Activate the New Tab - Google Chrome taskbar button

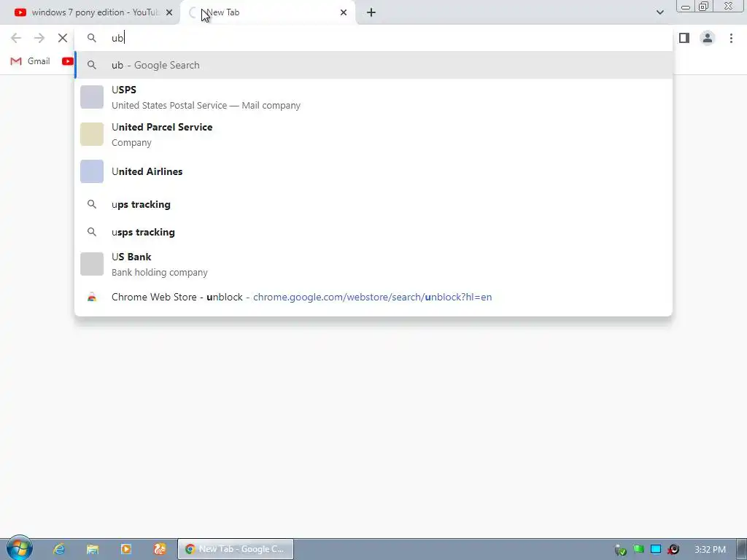tap(236, 549)
